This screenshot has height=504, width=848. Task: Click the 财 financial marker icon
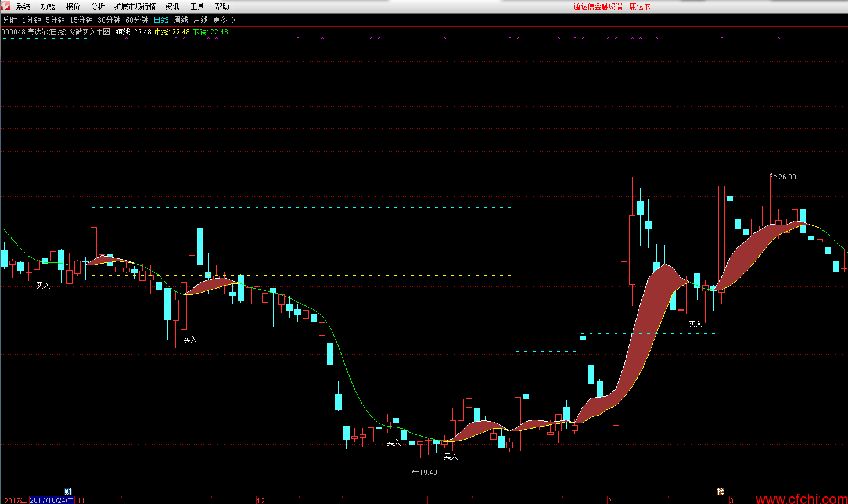coord(68,492)
